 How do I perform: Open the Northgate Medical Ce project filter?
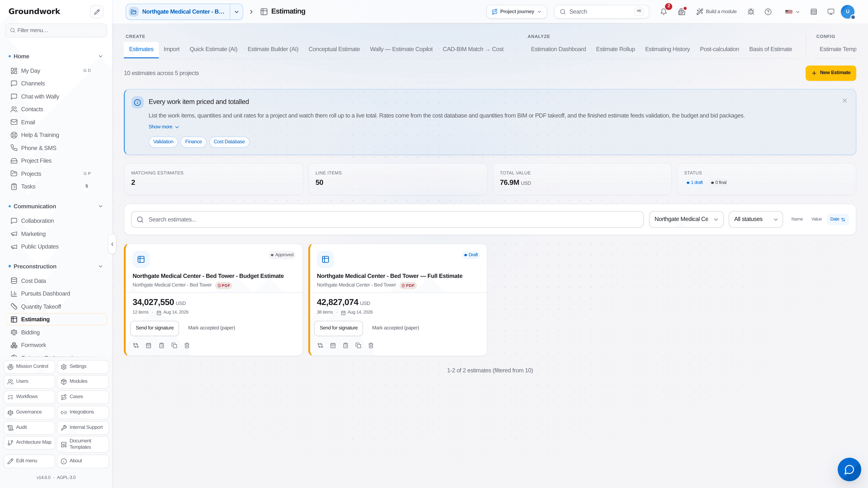[686, 219]
